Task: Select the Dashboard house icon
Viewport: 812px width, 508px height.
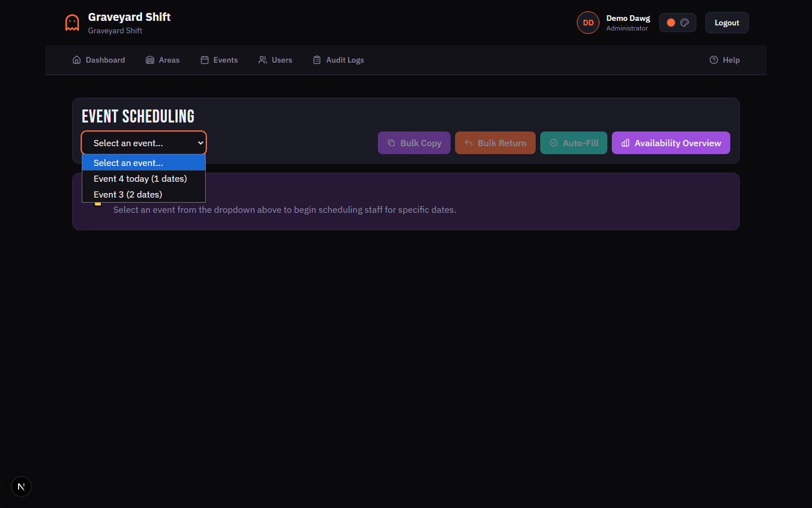Action: 77,59
